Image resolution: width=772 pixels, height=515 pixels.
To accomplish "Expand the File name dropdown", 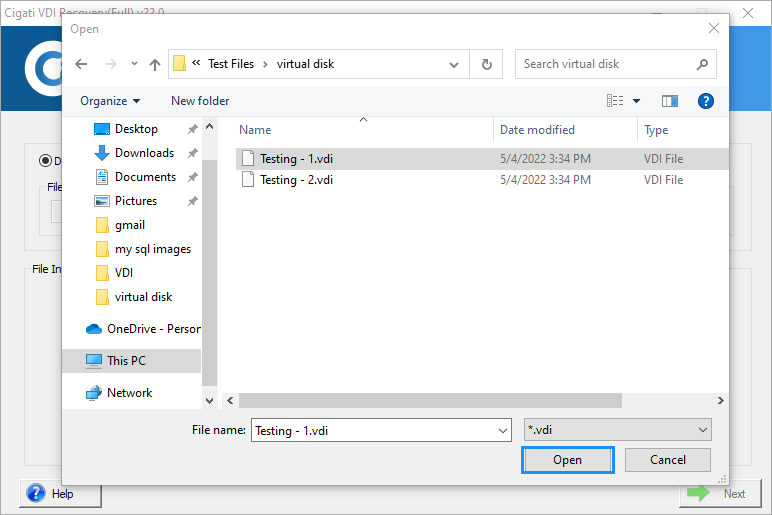I will coord(503,430).
